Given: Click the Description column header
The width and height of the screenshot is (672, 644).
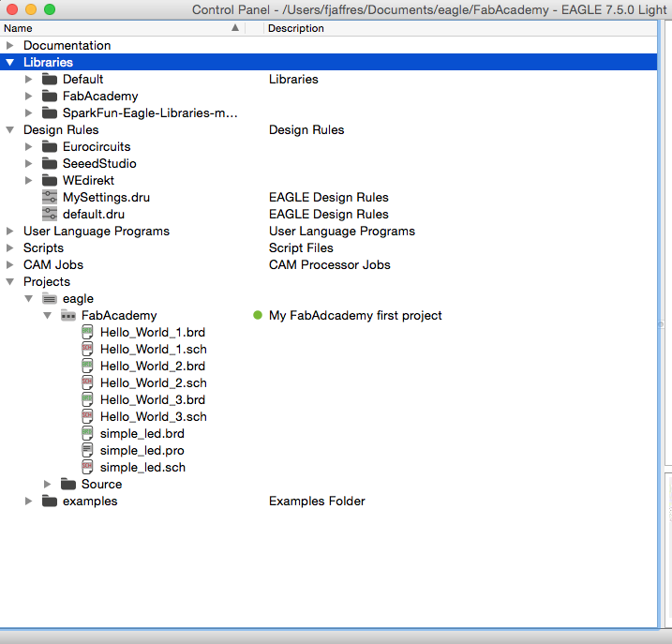Looking at the screenshot, I should (x=460, y=28).
